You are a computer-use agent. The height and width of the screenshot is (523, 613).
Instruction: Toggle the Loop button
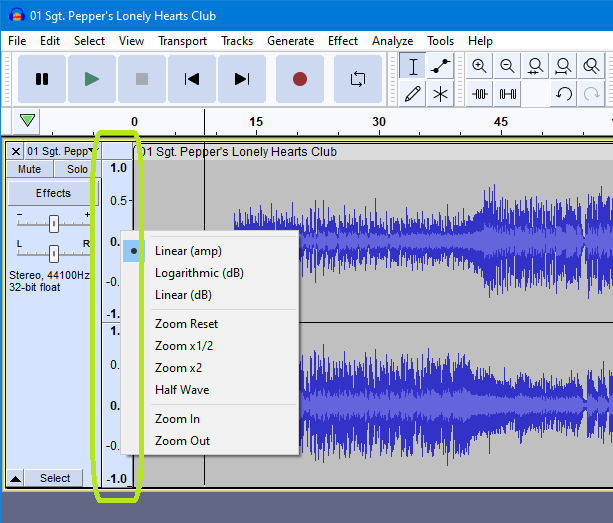click(358, 79)
